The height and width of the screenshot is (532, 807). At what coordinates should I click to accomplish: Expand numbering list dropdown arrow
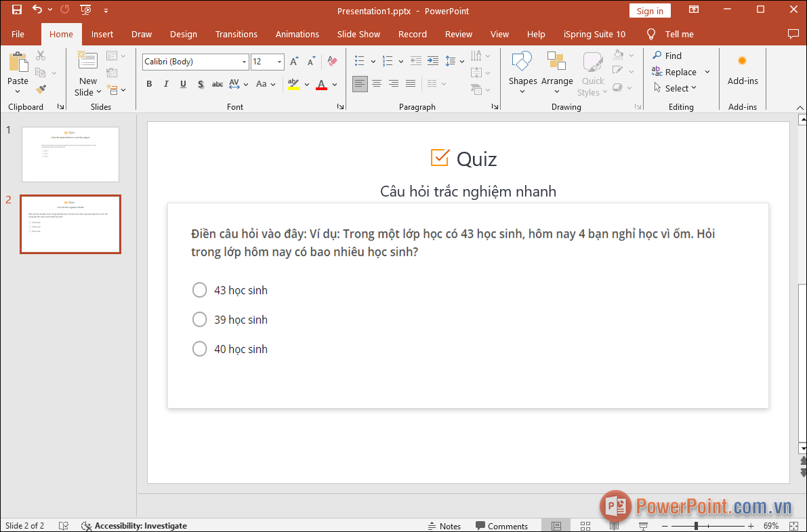click(401, 61)
